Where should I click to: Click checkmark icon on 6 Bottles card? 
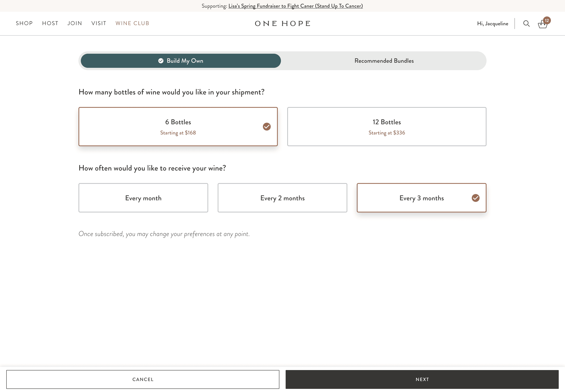click(267, 126)
